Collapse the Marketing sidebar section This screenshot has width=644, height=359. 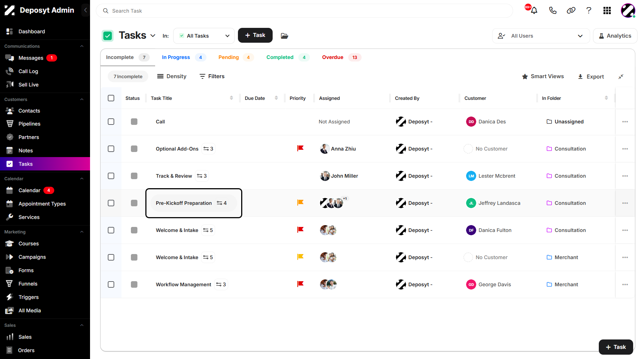pyautogui.click(x=82, y=232)
